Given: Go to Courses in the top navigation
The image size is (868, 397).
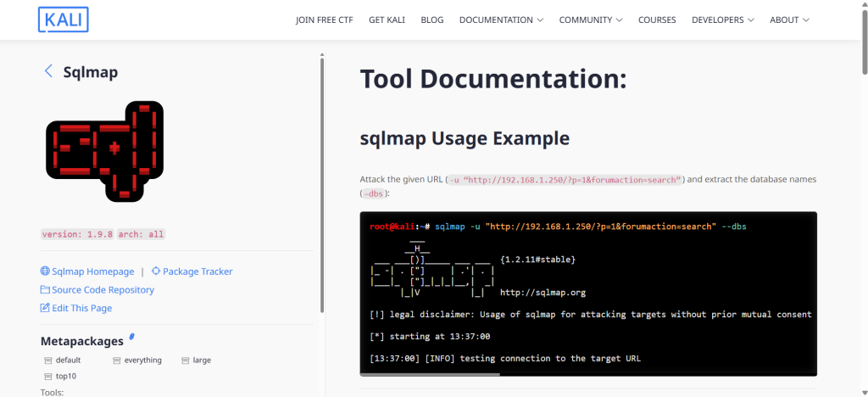Looking at the screenshot, I should 657,20.
